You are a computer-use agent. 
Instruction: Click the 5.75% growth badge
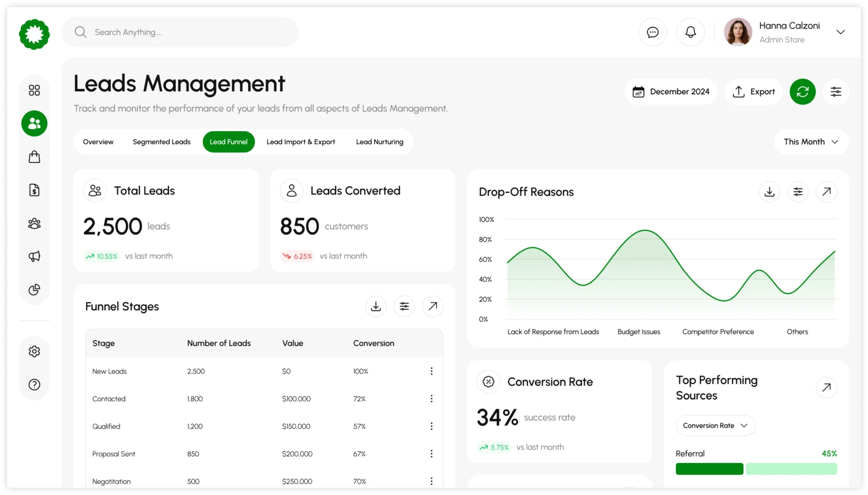click(494, 447)
